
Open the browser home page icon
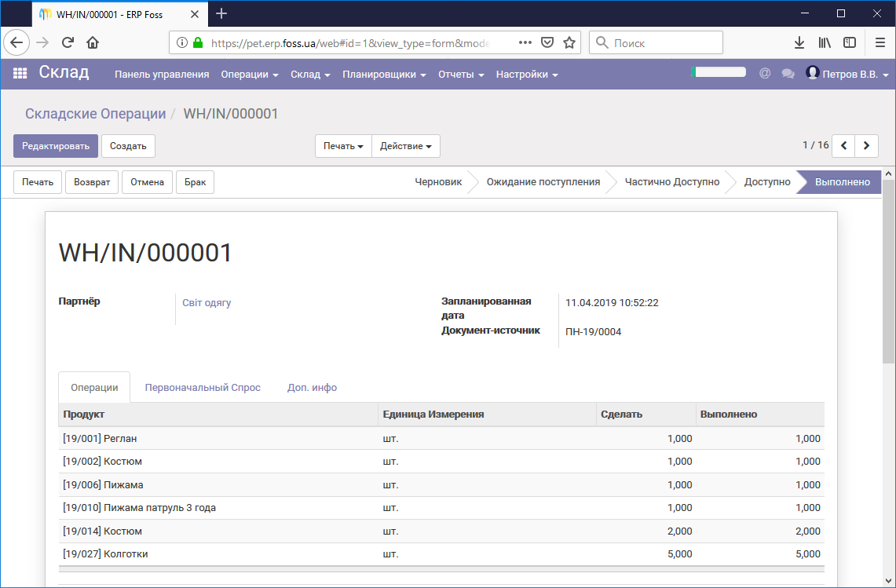click(93, 42)
